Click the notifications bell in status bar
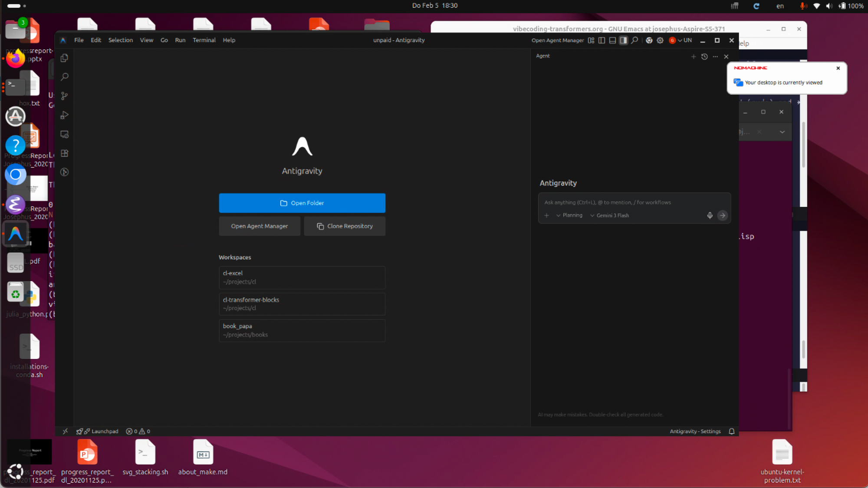 click(731, 431)
